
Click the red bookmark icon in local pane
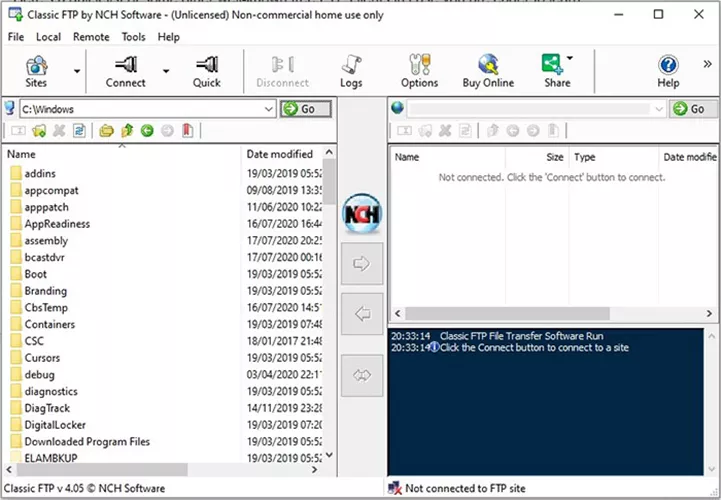[188, 131]
